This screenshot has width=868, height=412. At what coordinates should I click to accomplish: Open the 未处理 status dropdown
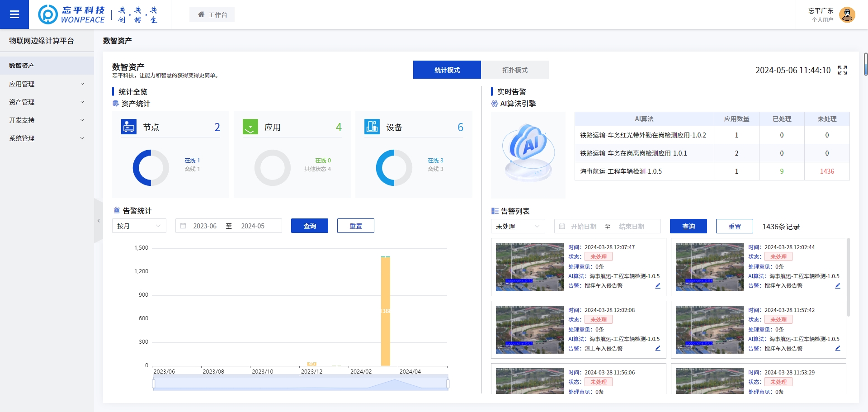(518, 226)
